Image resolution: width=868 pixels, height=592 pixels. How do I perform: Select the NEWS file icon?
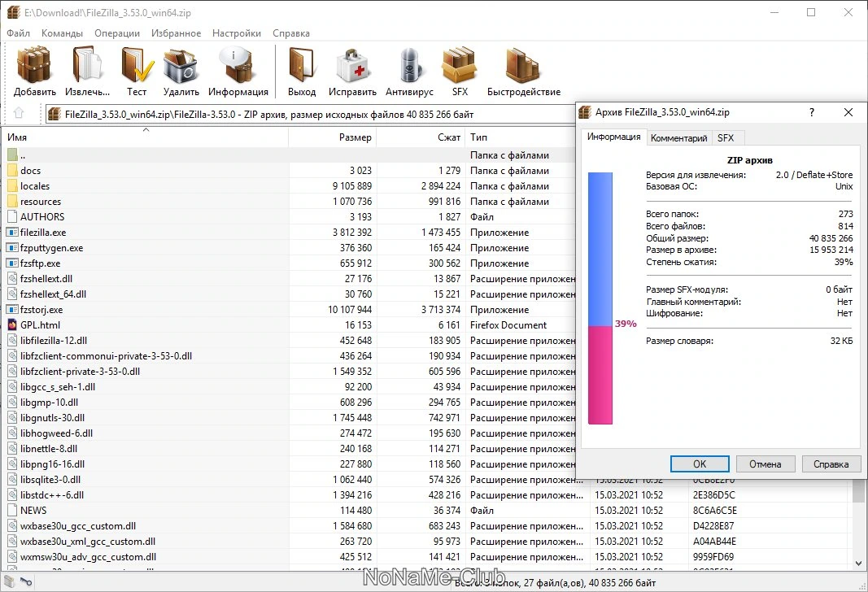(x=13, y=510)
